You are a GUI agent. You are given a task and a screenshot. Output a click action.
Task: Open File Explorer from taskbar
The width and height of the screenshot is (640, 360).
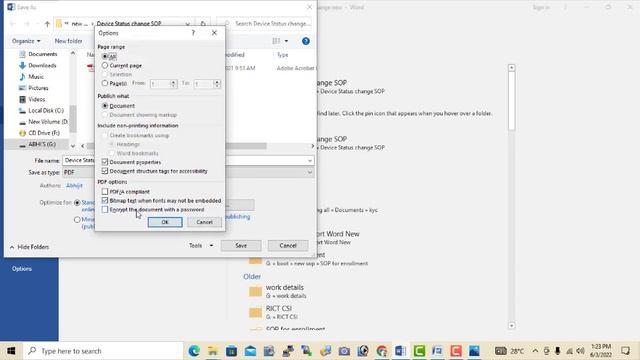coord(213,351)
